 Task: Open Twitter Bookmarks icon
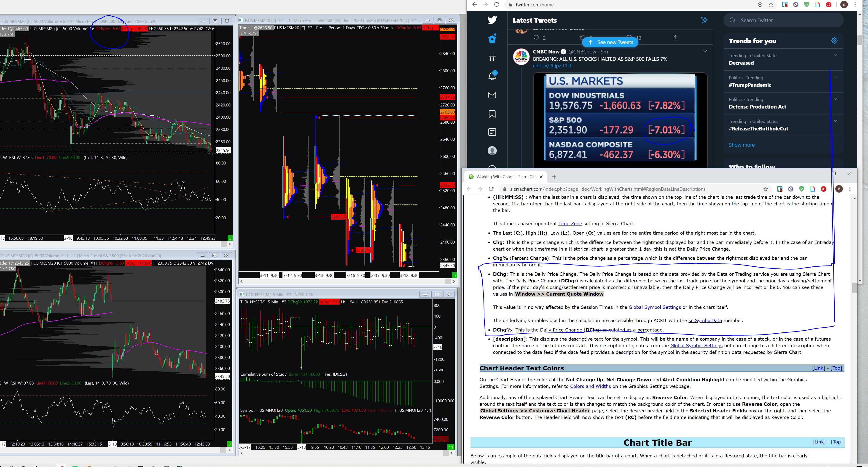click(x=492, y=114)
